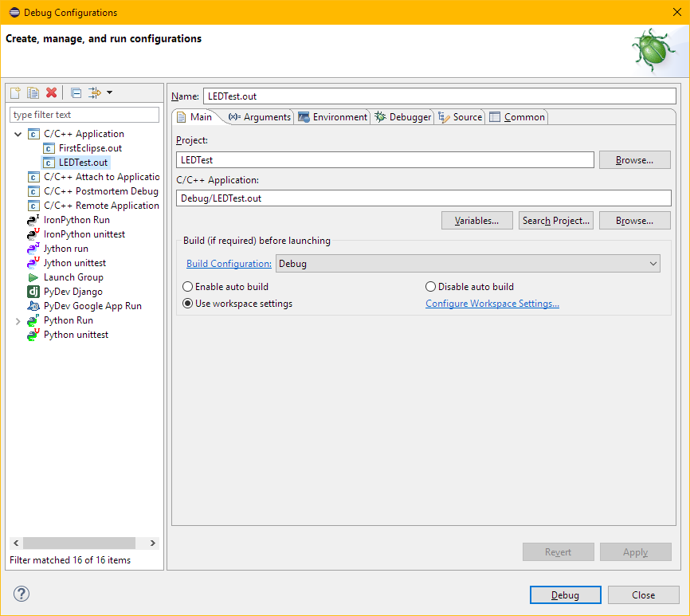This screenshot has width=690, height=616.
Task: Switch to the Debugger tab
Action: pos(403,117)
